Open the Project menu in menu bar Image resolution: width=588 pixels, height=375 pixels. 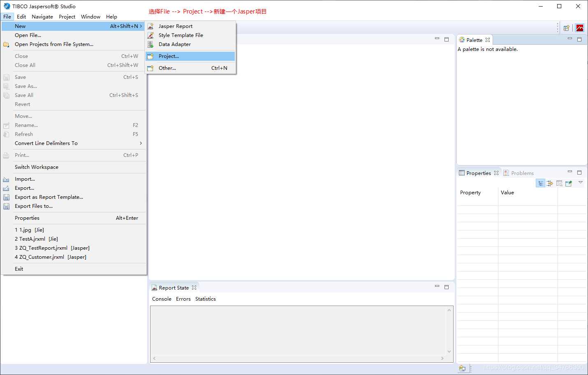(67, 17)
